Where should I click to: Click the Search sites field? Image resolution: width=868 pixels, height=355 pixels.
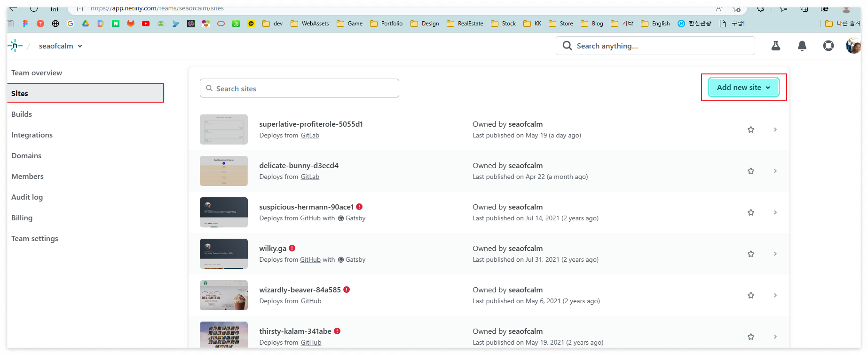(x=300, y=88)
